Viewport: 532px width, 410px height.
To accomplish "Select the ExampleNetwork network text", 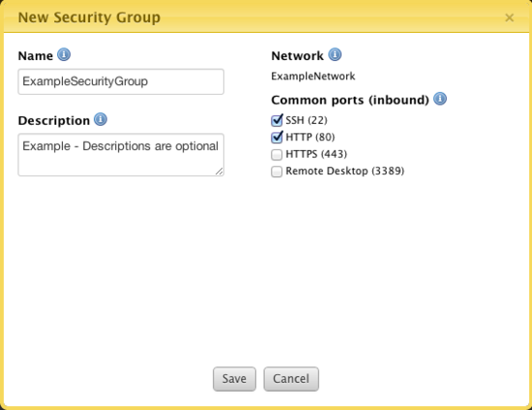I will tap(313, 76).
